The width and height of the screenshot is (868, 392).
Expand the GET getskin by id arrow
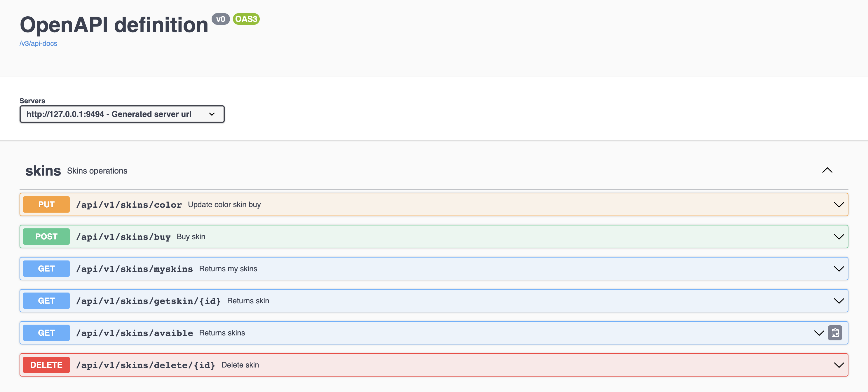click(838, 300)
